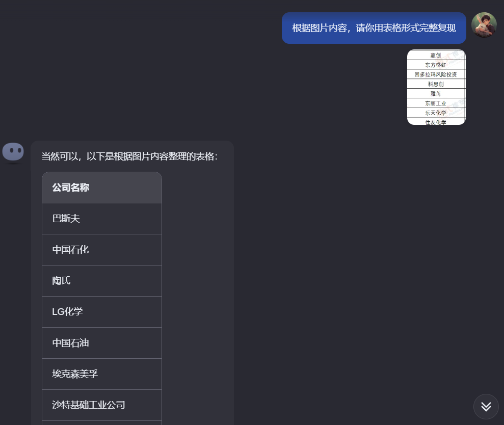Select the table cell 沙特基础工业公司
Screen dimensions: 504x425
click(102, 405)
